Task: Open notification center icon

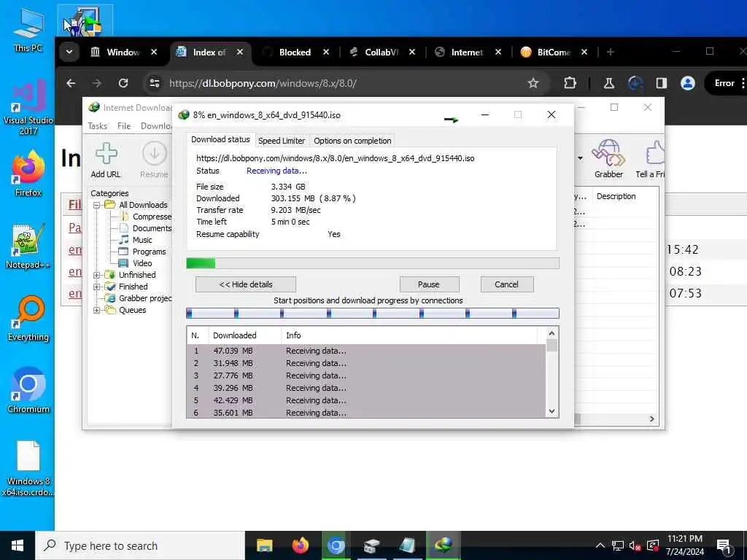Action: 724,546
